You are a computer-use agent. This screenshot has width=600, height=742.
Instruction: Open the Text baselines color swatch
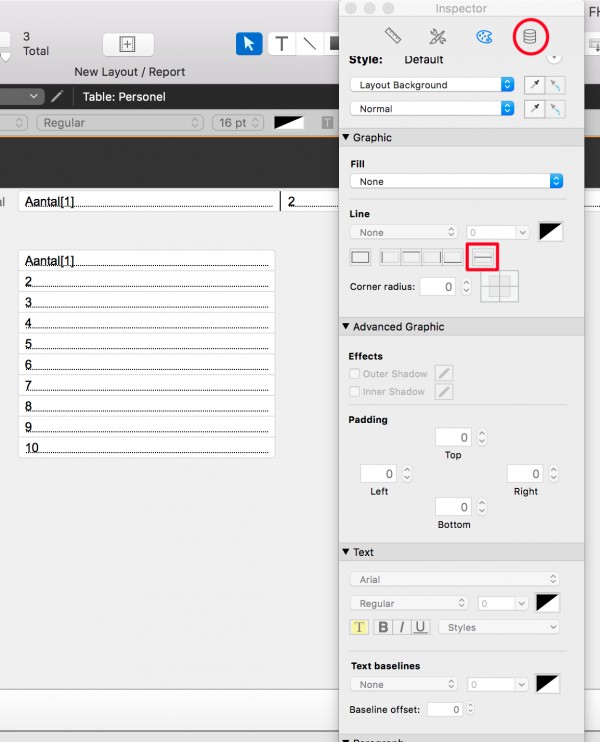coord(547,684)
